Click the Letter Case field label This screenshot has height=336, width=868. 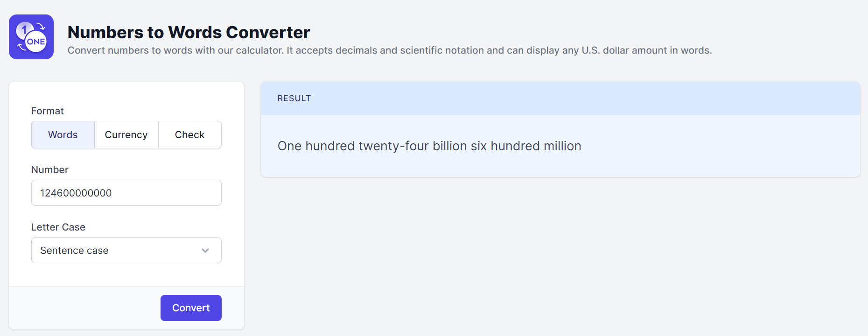tap(58, 227)
